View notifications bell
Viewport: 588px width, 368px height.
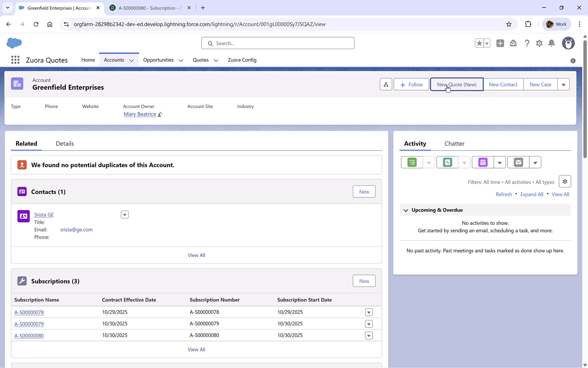click(x=552, y=43)
